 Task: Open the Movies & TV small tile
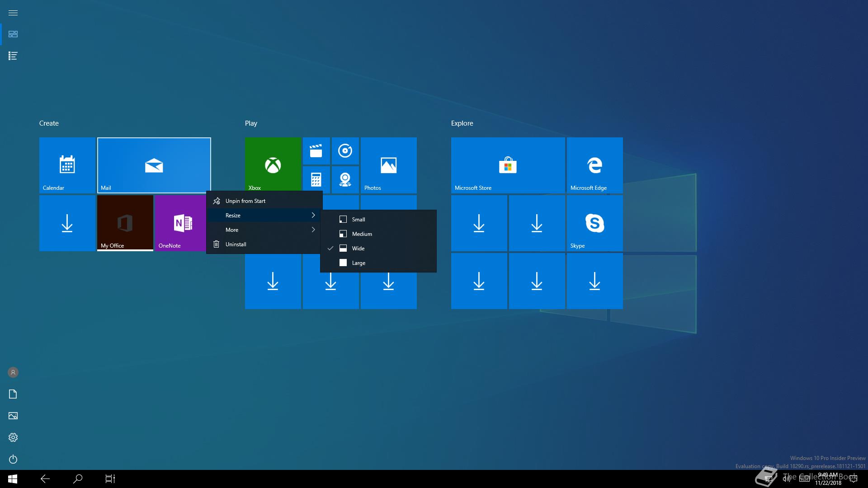click(316, 151)
